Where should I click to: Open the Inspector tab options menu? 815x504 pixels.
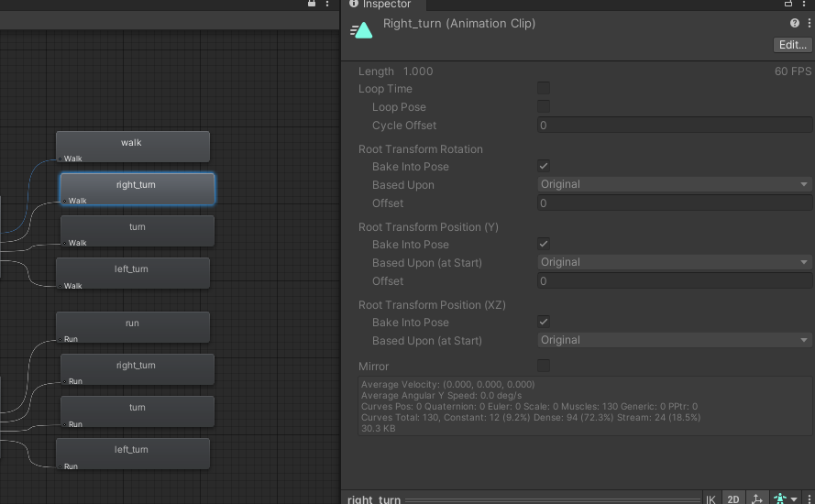coord(805,4)
